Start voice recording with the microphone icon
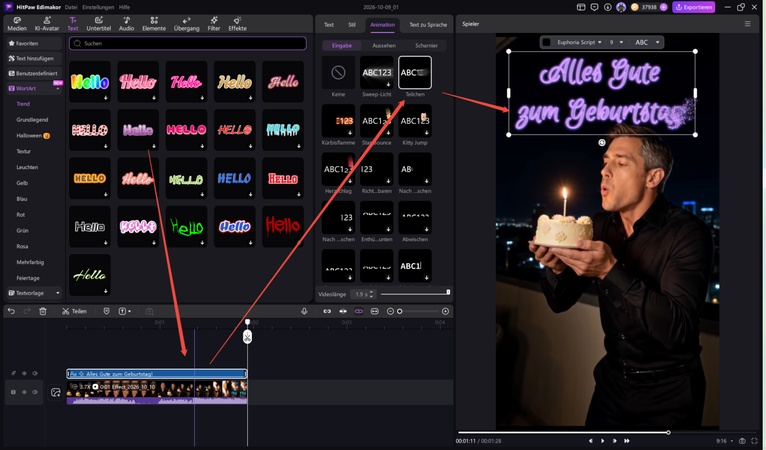766x450 pixels. click(304, 311)
